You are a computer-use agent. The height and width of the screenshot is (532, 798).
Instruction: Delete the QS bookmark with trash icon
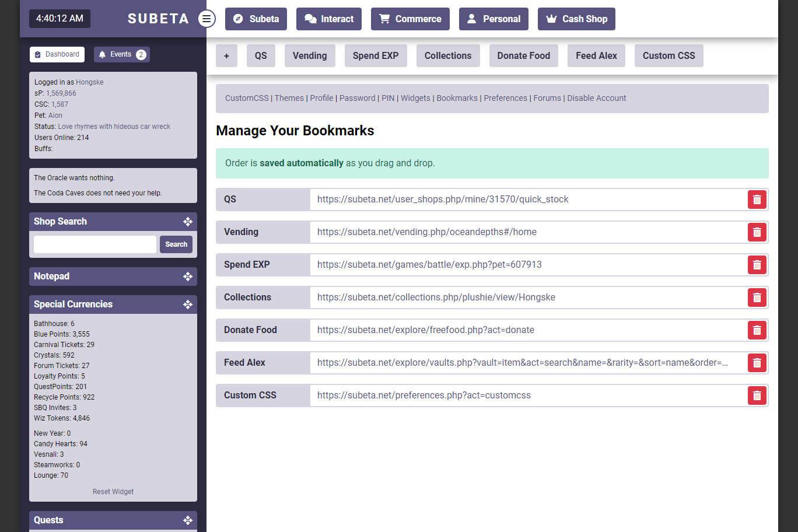[757, 199]
